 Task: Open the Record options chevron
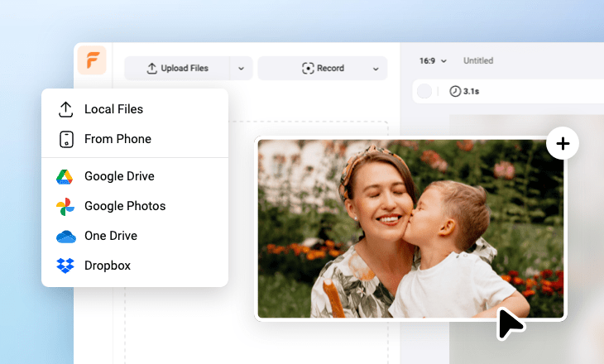click(376, 69)
